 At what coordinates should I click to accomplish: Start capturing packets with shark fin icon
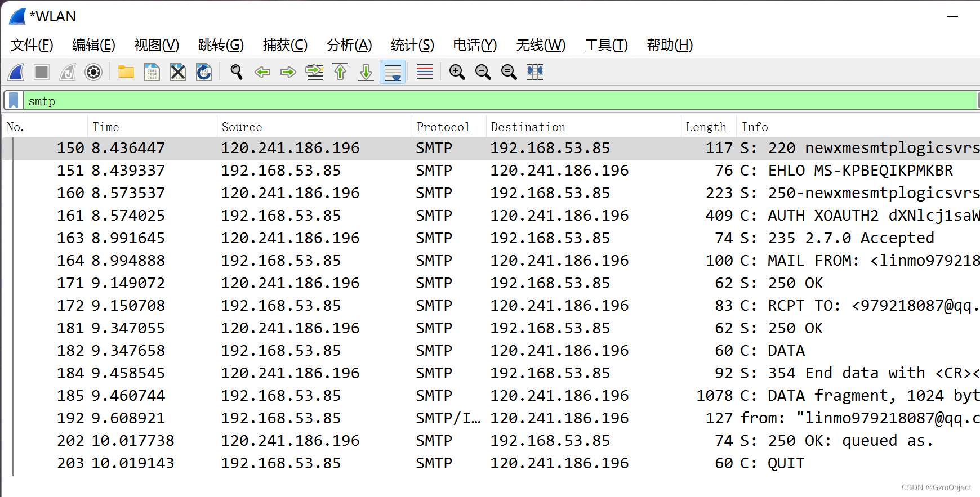pyautogui.click(x=16, y=72)
